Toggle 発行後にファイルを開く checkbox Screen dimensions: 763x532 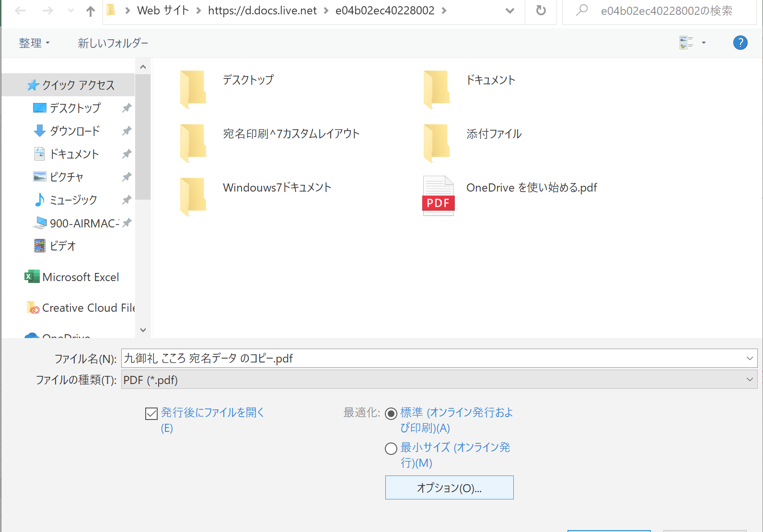point(151,413)
